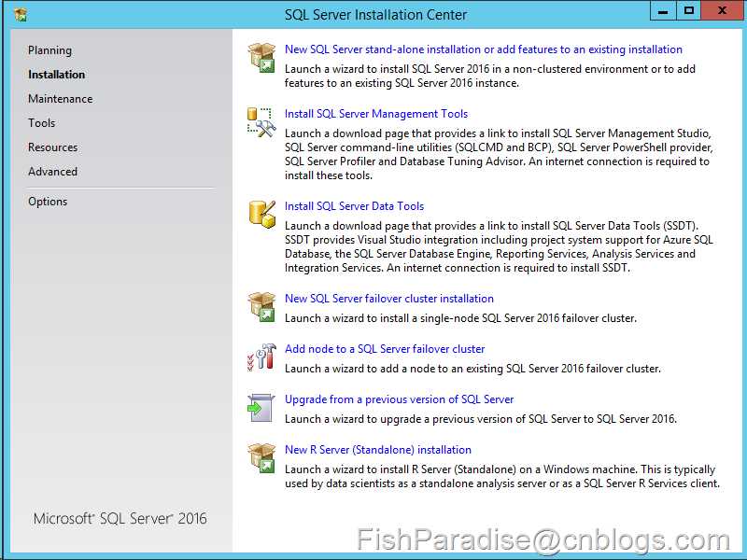
Task: Minimize the SQL Server Installation Center window
Action: pos(663,11)
